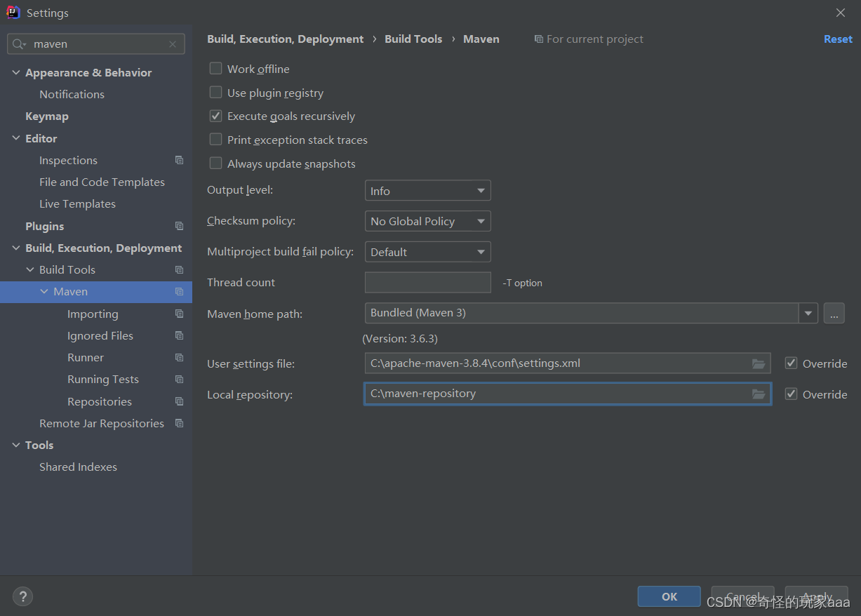Click project-level icon beside Repositories

tap(180, 401)
